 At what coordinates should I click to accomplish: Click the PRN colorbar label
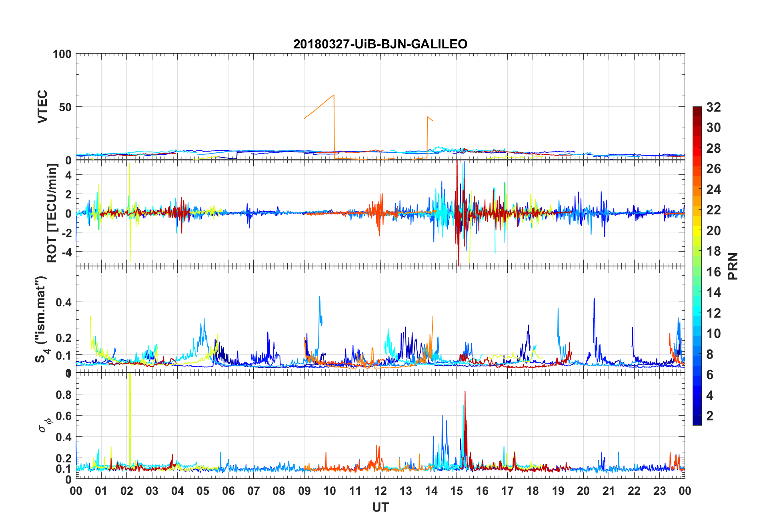tap(733, 266)
